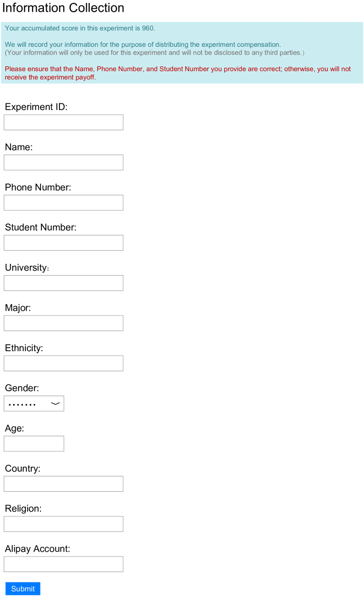This screenshot has width=364, height=596.
Task: Click the "Information Collection" heading
Action: [63, 8]
